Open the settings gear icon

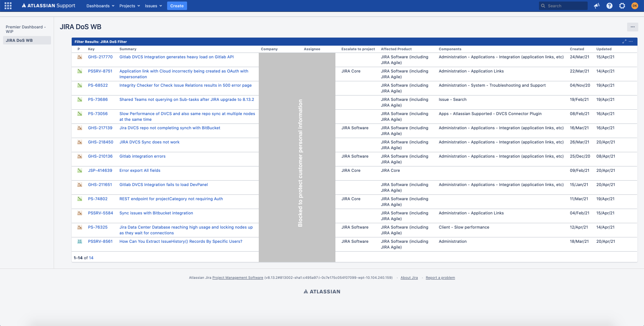pyautogui.click(x=622, y=6)
